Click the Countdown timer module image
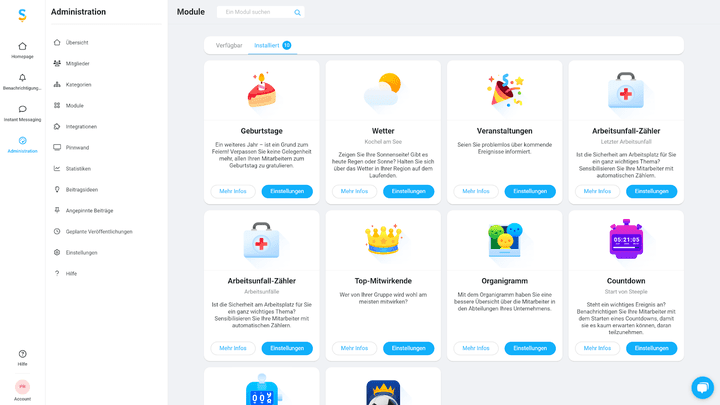Image resolution: width=720 pixels, height=405 pixels. (x=626, y=239)
